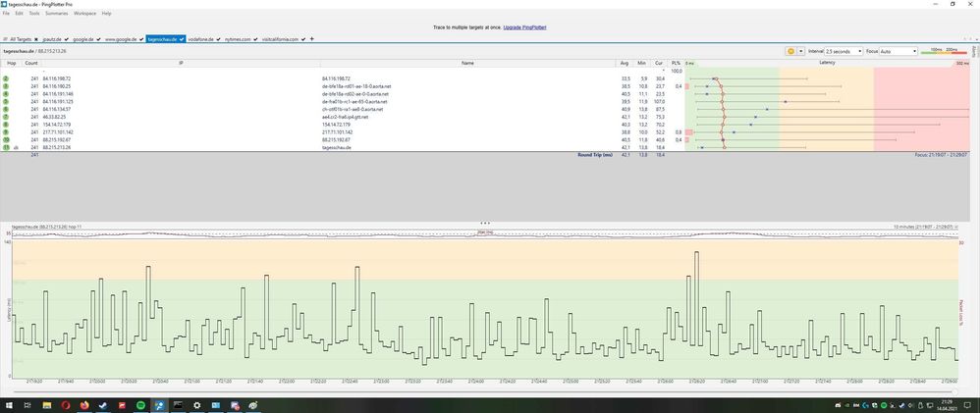Follow the Upgrade PingPlotter link
This screenshot has height=413, width=980.
(525, 27)
